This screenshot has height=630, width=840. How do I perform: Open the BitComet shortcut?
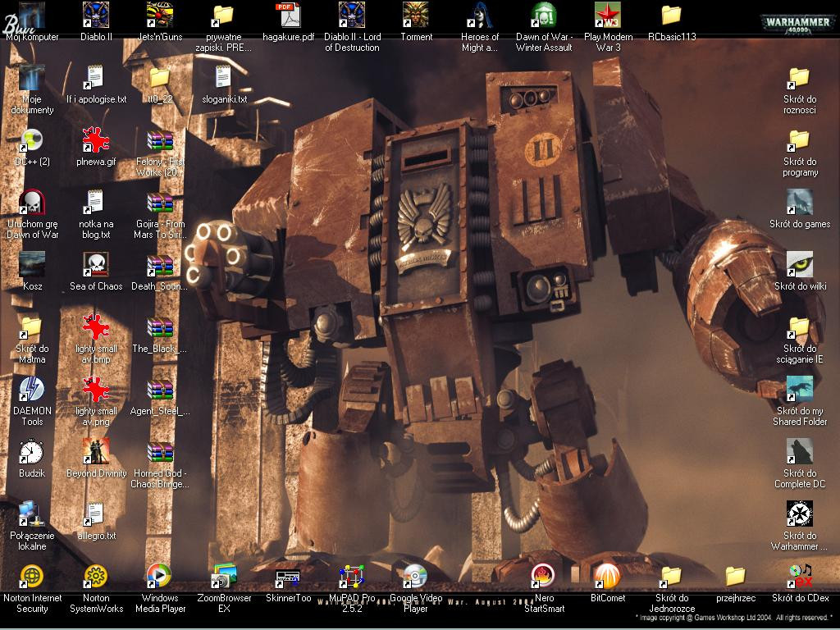(608, 577)
